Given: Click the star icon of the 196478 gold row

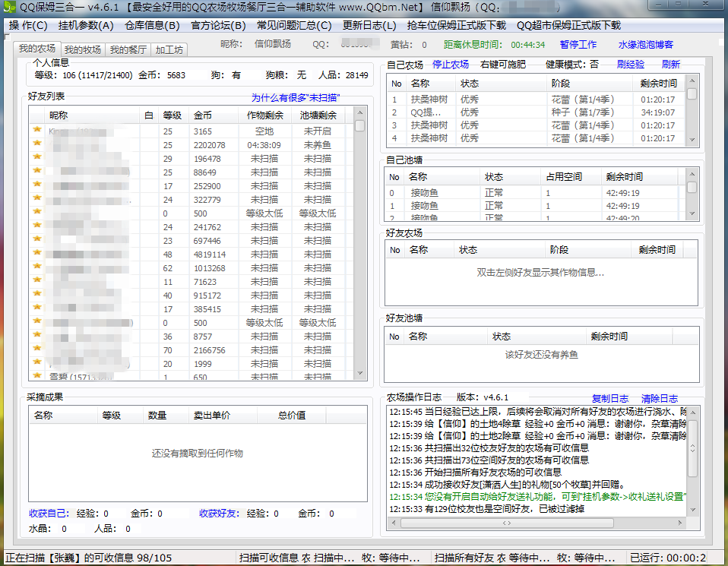Looking at the screenshot, I should pyautogui.click(x=37, y=157).
